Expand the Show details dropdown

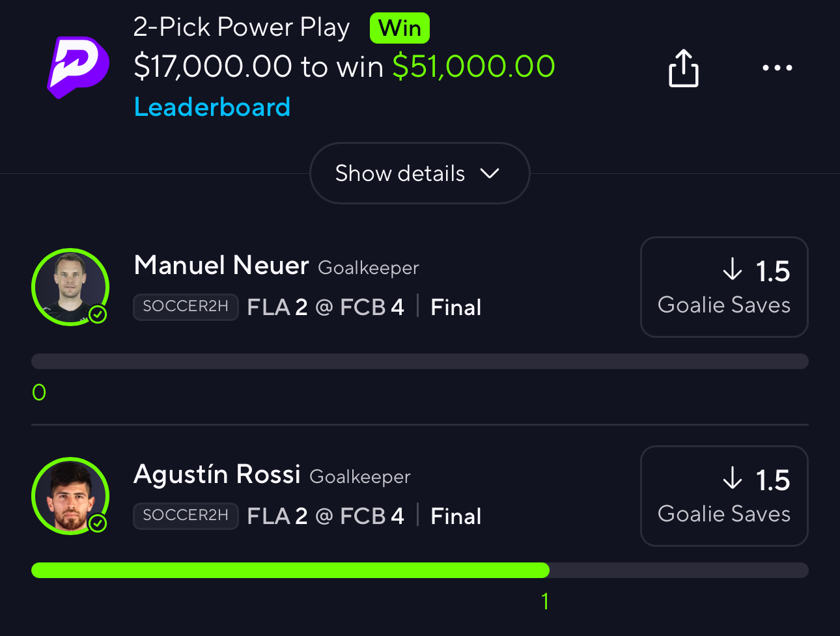tap(419, 173)
